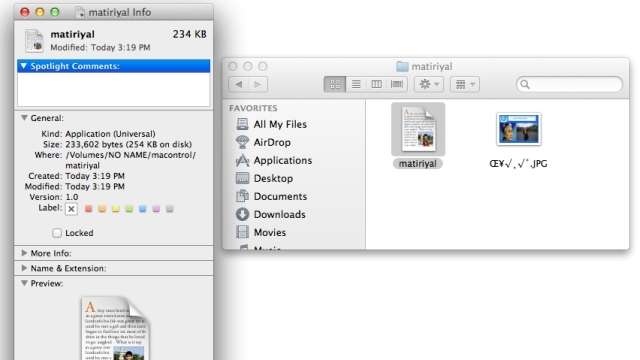Click the Where path /Volumes/NO NAME/macontrol/
The height and width of the screenshot is (360, 640).
(131, 155)
